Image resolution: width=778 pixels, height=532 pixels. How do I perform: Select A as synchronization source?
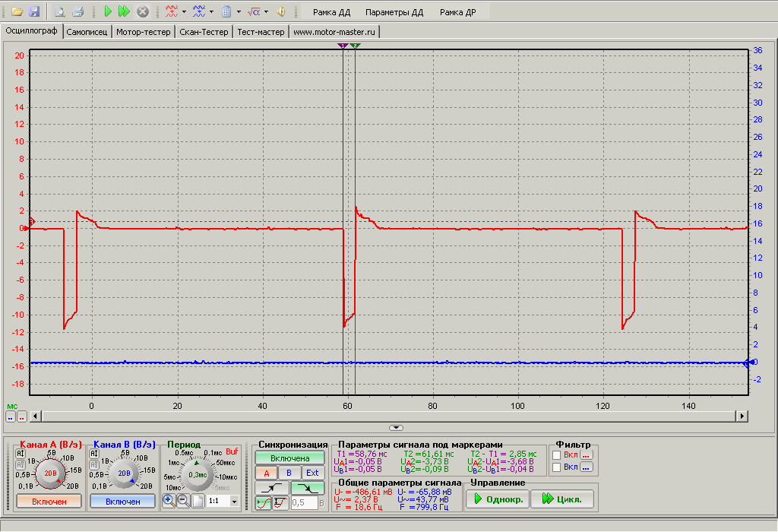click(267, 473)
